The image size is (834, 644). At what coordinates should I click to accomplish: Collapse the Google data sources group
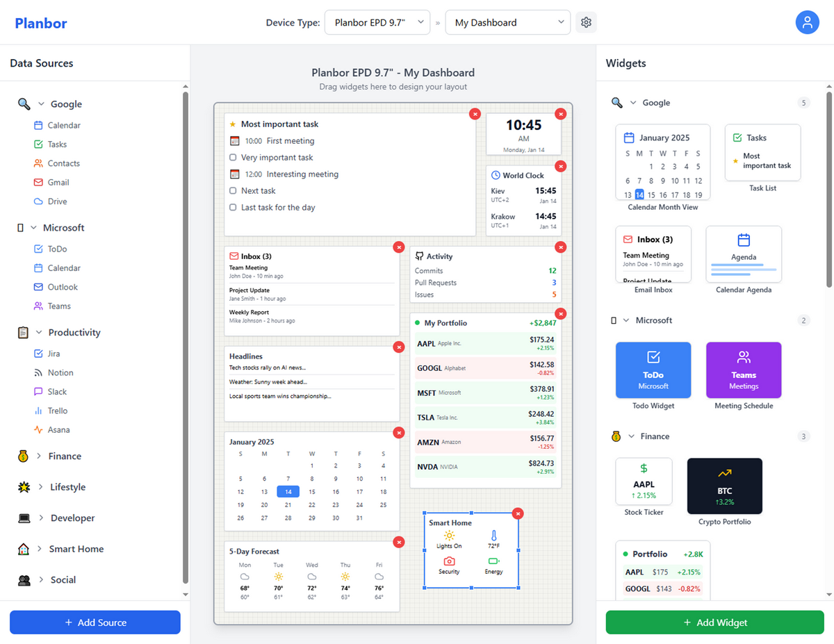[x=41, y=104]
